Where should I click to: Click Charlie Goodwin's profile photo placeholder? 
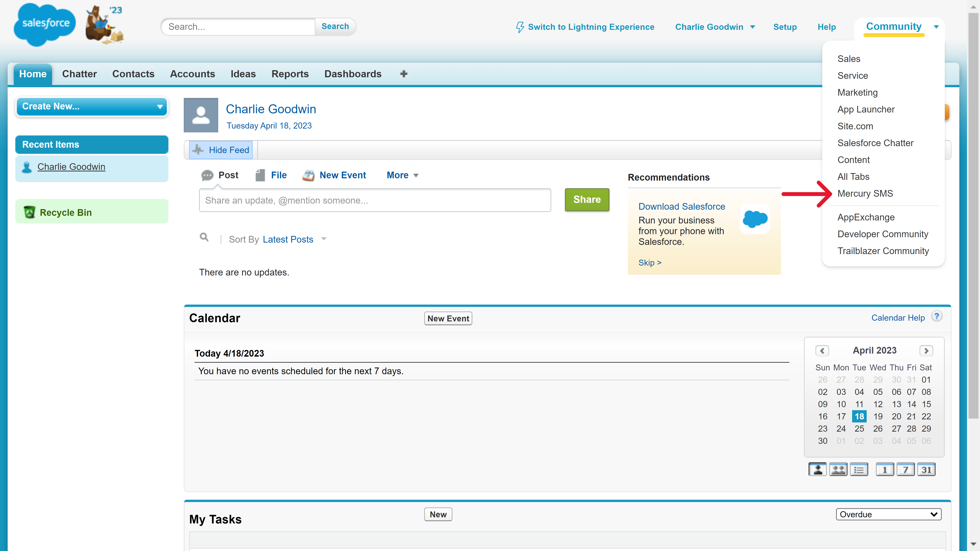201,115
